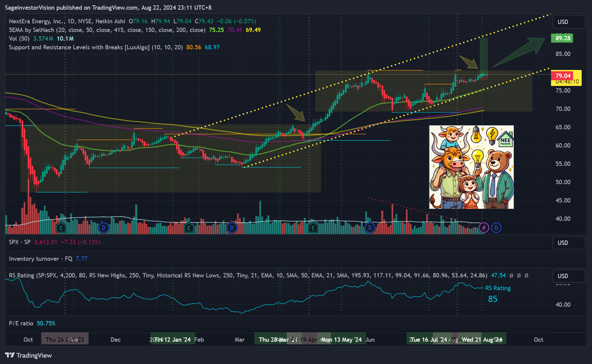Click the NextEra Energy, Inc. symbol title
This screenshot has height=364, width=592.
point(36,21)
